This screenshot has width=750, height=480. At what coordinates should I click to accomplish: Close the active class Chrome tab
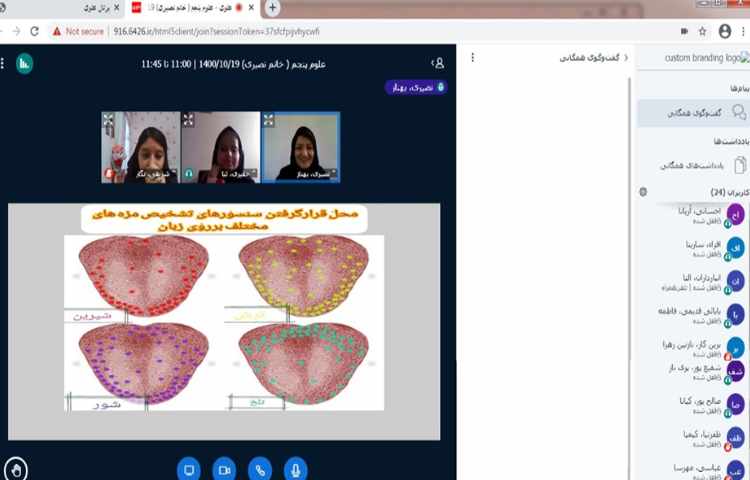coord(251,8)
